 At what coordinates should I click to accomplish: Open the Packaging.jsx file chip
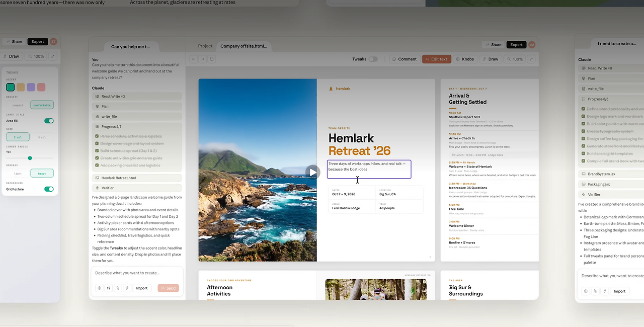pyautogui.click(x=611, y=184)
